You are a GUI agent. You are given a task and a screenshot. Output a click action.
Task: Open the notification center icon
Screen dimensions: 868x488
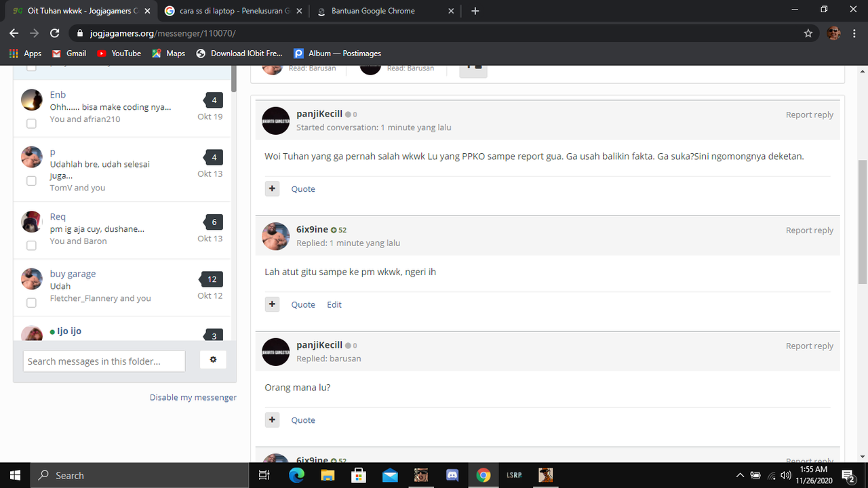(848, 475)
